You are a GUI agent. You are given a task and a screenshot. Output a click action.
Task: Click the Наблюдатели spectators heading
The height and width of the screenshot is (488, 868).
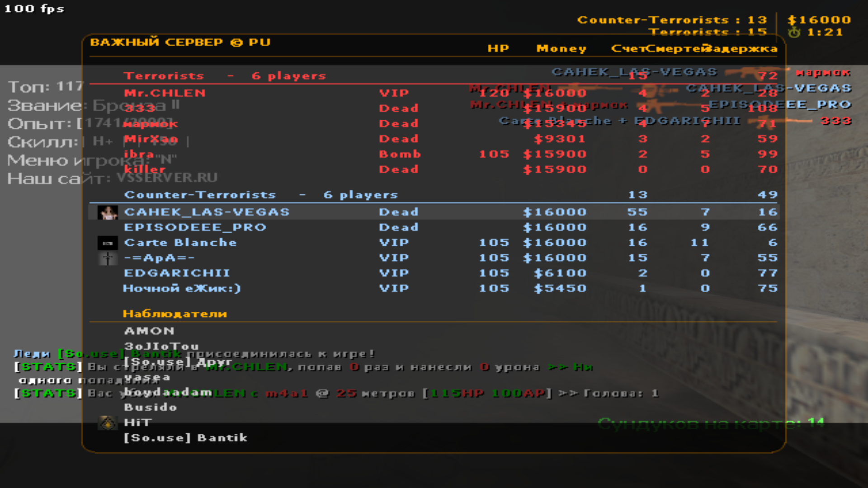click(175, 314)
